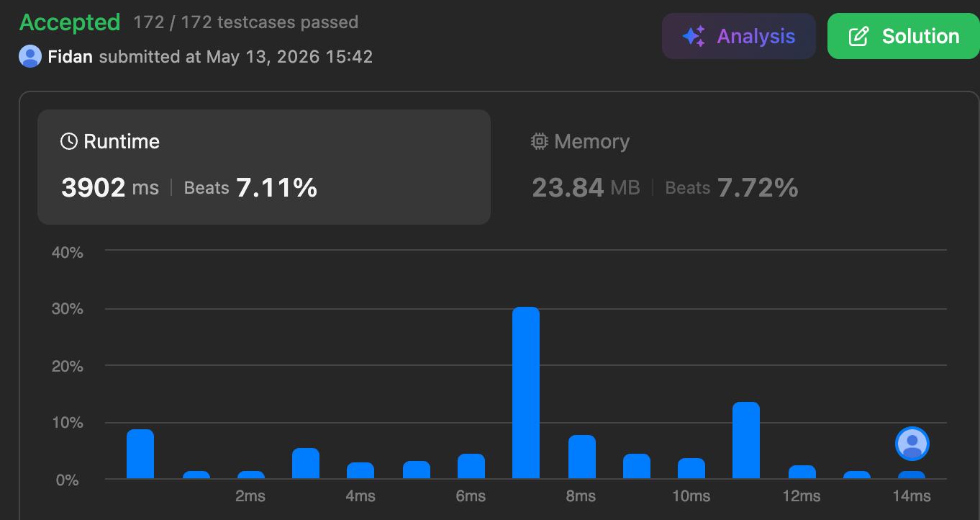The width and height of the screenshot is (980, 520).
Task: Select the bar above the 8ms label
Action: pos(582,457)
